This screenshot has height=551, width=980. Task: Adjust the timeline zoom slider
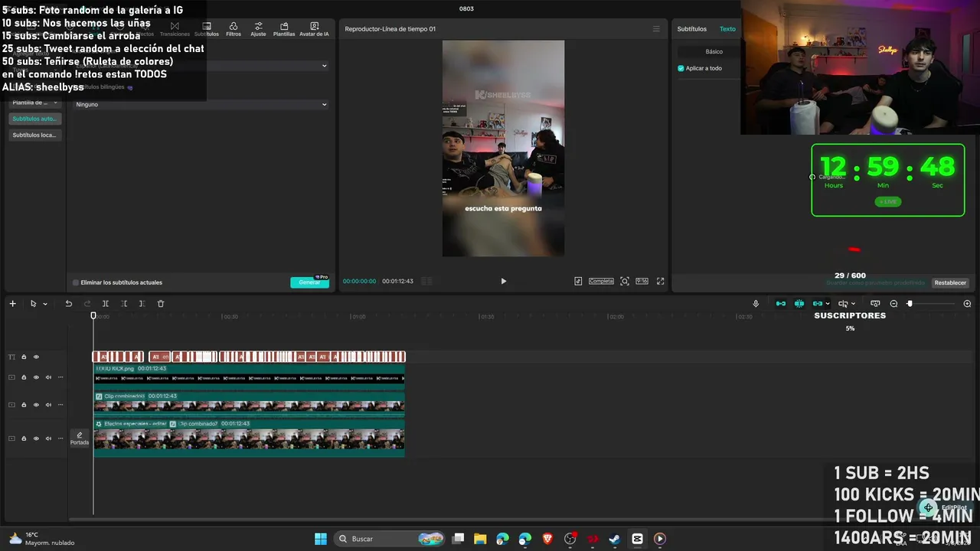coord(932,304)
